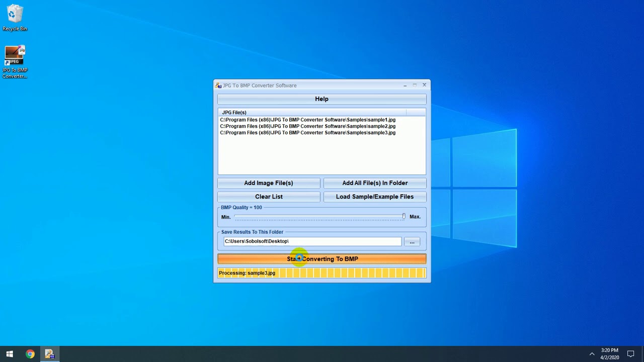Select the JPG To BMP Converter desktop shortcut
This screenshot has width=644, height=362.
(x=15, y=62)
